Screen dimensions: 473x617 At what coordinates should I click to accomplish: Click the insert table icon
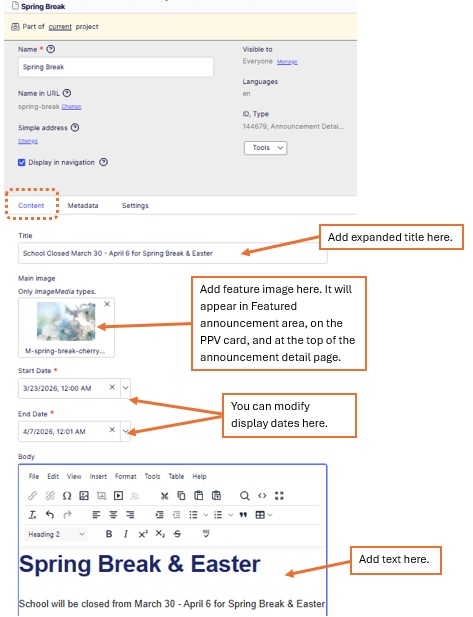click(260, 515)
